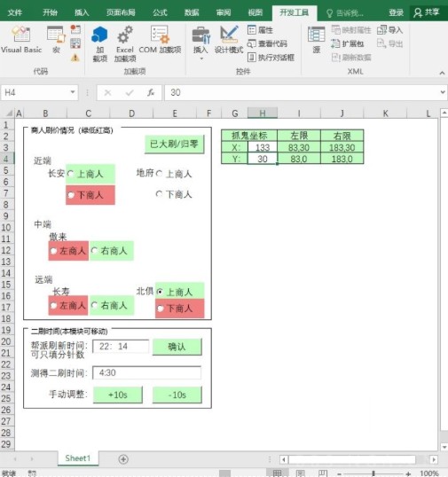Click Run Dialog (执行对话框)
This screenshot has height=477, width=448.
271,58
